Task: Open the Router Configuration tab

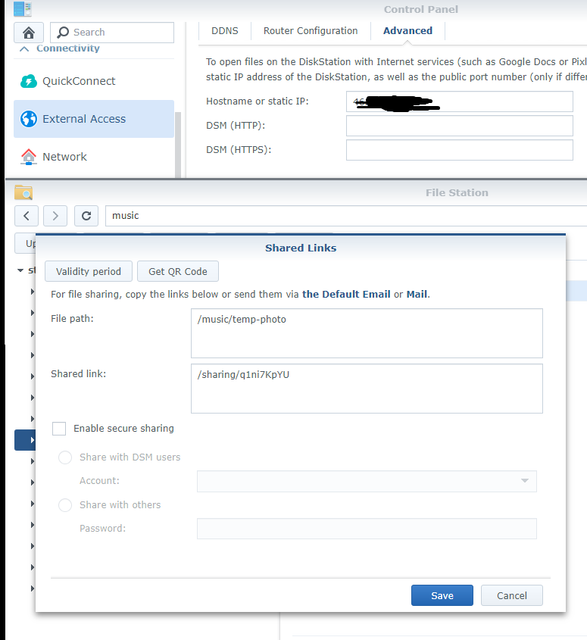Action: [310, 31]
